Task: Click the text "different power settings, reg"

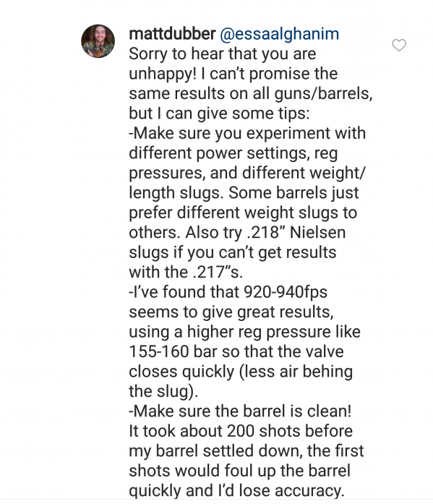Action: click(233, 153)
